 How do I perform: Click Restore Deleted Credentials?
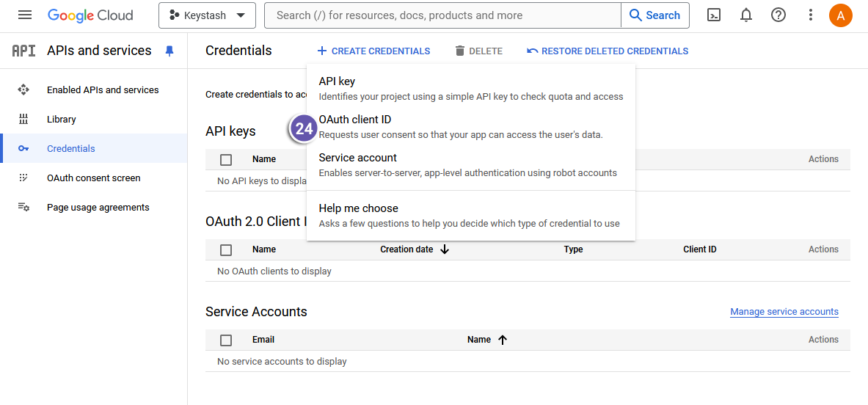point(608,51)
